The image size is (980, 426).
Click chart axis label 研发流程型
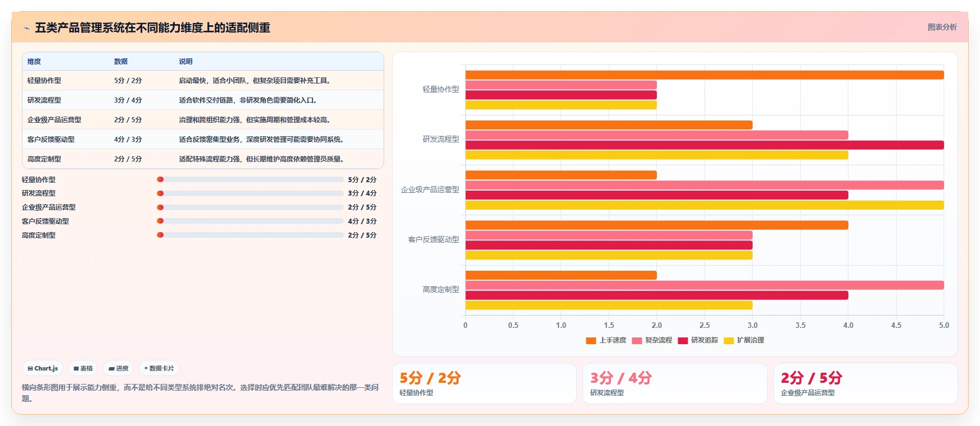pos(441,139)
